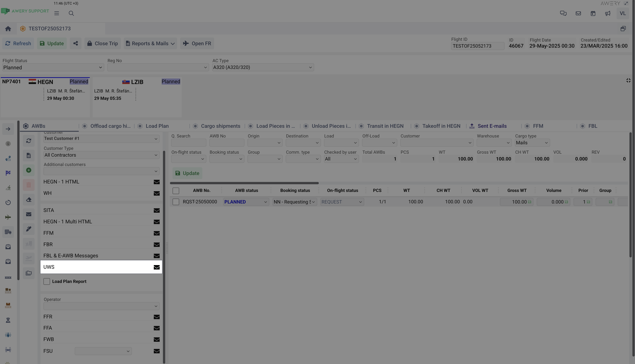Viewport: 635px width, 364px height.
Task: Expand the Cargo type Mails dropdown
Action: point(532,143)
